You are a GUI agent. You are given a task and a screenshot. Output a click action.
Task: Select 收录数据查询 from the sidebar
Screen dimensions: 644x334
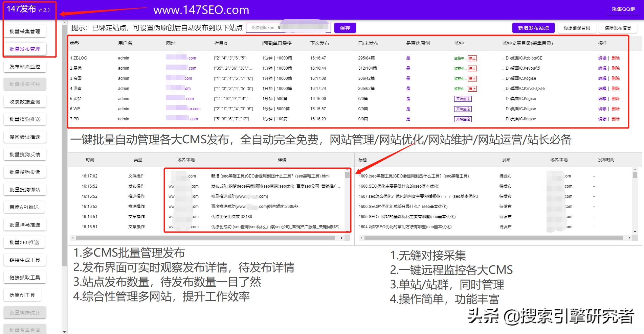coord(25,101)
